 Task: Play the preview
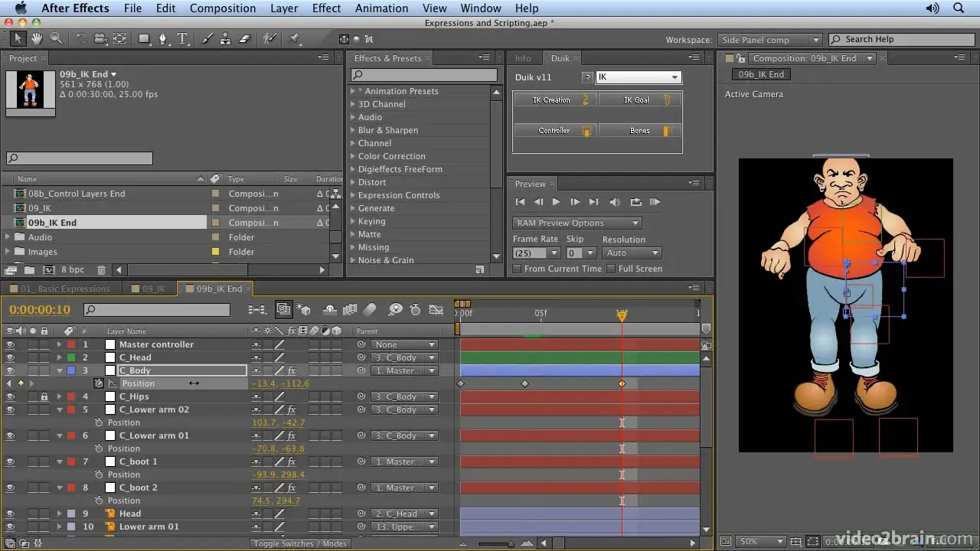pos(556,202)
